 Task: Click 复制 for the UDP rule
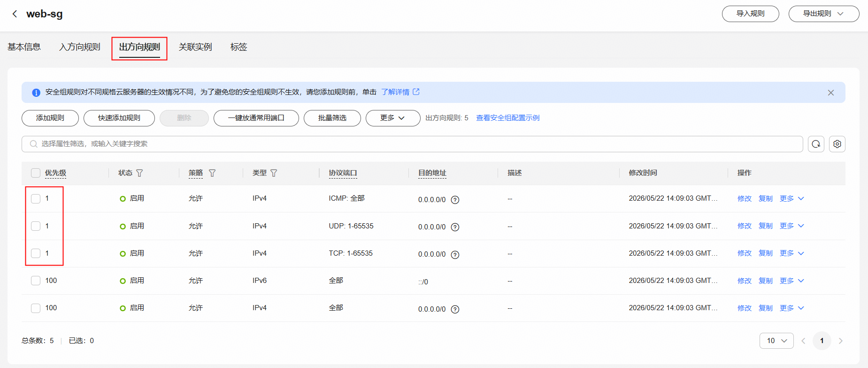[x=766, y=226]
